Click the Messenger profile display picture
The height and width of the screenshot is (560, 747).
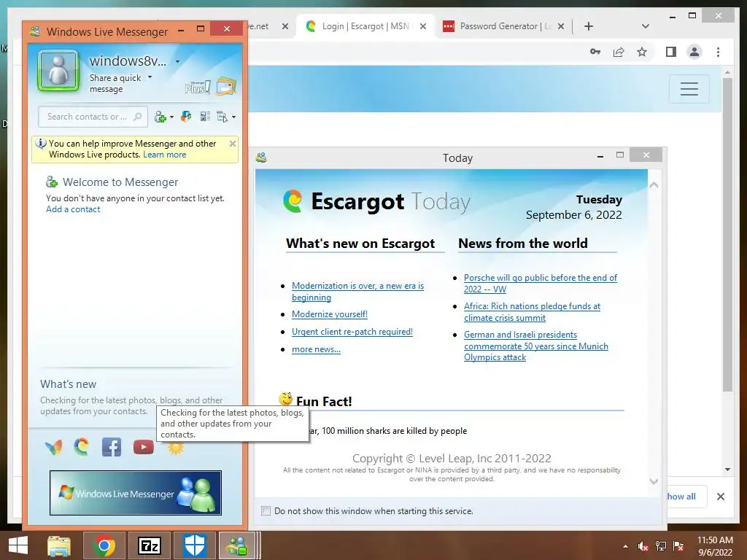[58, 71]
